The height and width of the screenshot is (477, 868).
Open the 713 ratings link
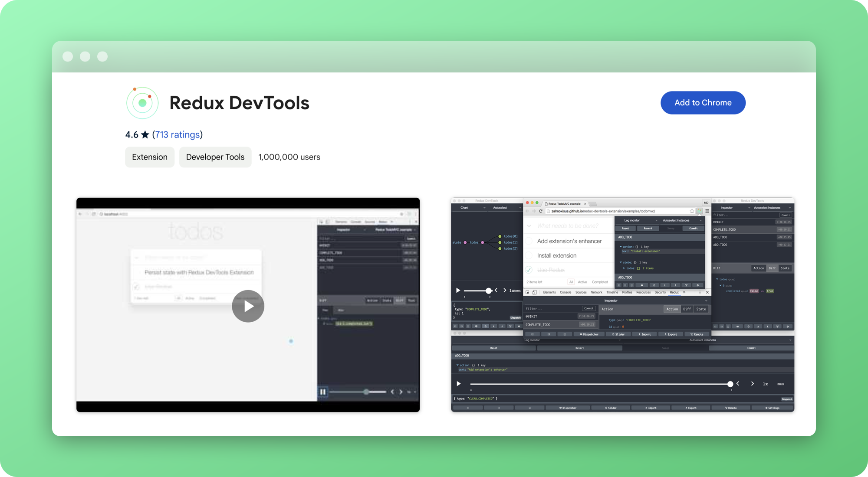(x=177, y=134)
